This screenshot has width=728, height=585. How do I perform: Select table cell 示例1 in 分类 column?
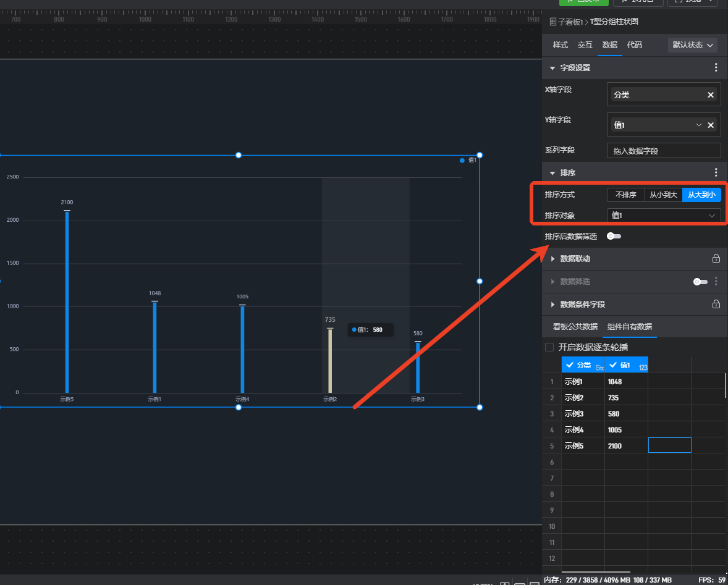coord(583,381)
